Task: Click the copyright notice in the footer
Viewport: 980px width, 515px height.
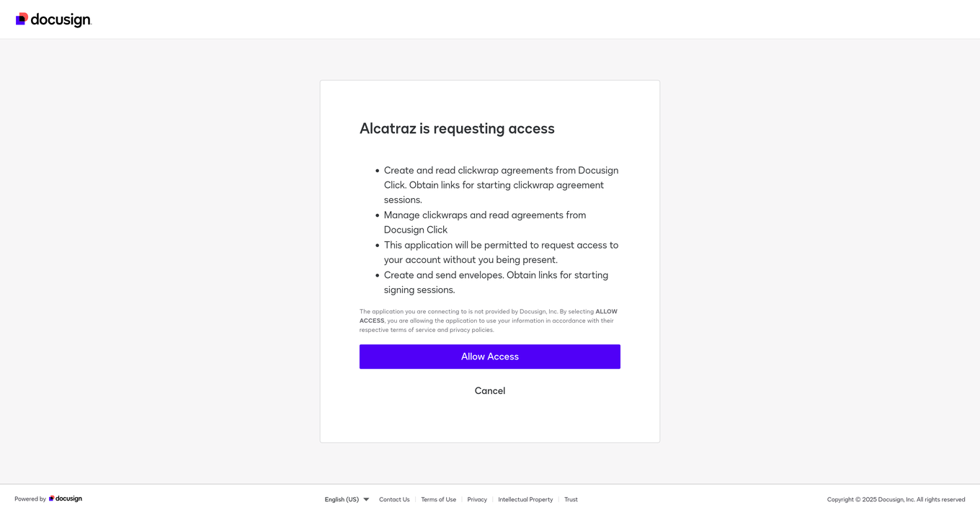Action: (896, 499)
